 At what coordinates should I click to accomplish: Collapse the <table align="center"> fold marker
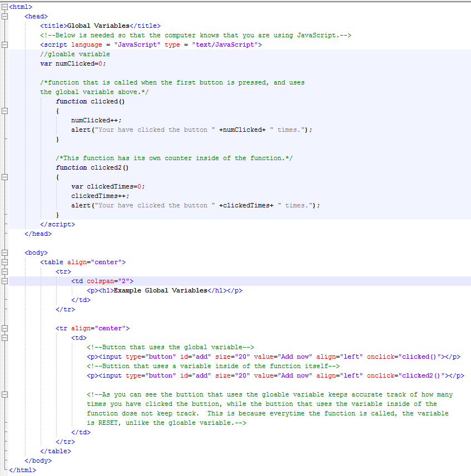(x=4, y=262)
